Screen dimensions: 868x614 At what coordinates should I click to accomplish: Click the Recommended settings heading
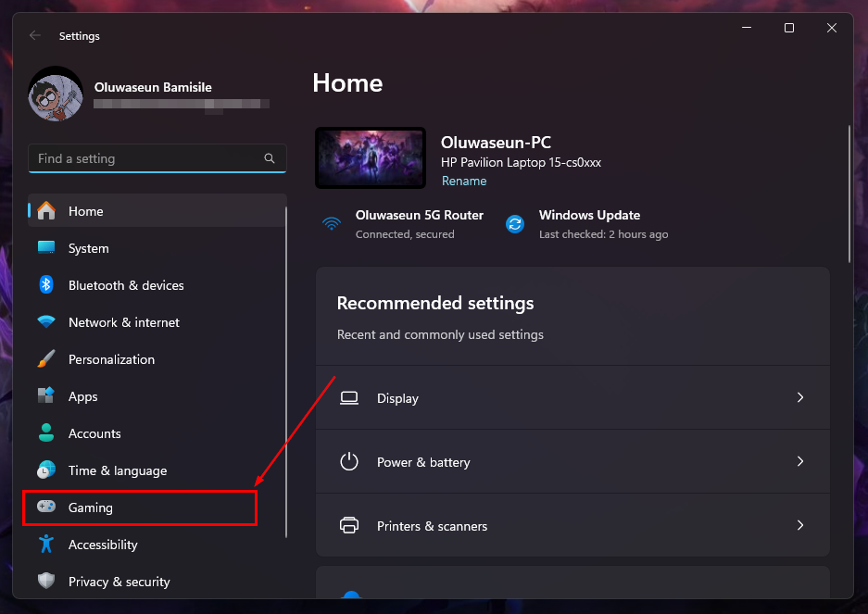coord(435,303)
